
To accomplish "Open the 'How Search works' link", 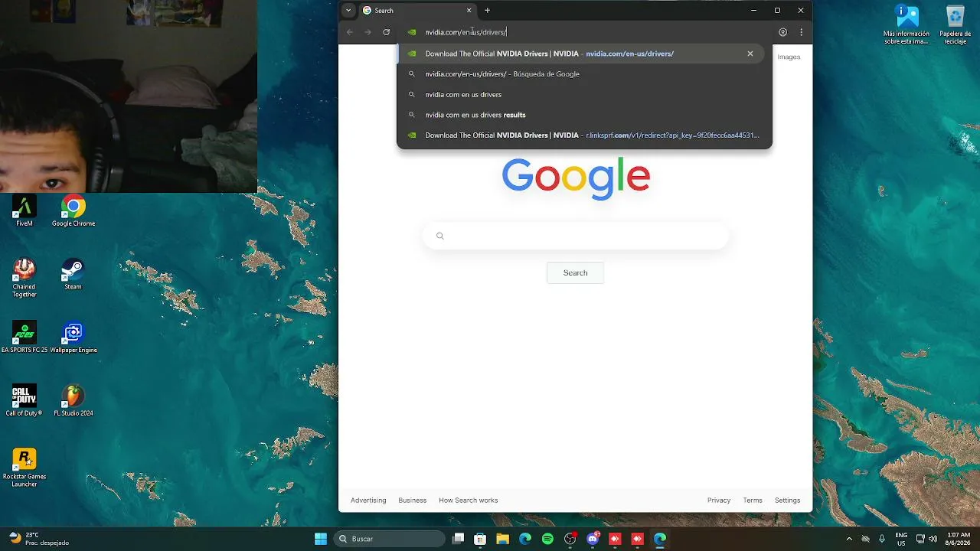I will point(468,500).
